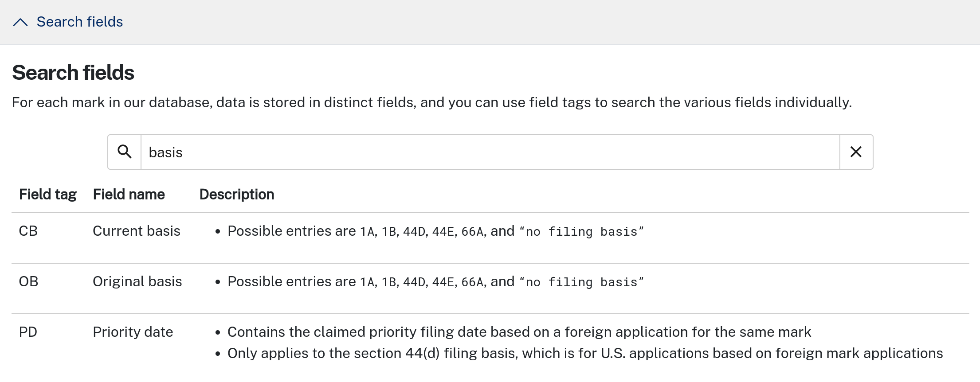
Task: Click the Original basis field name
Action: click(x=137, y=281)
